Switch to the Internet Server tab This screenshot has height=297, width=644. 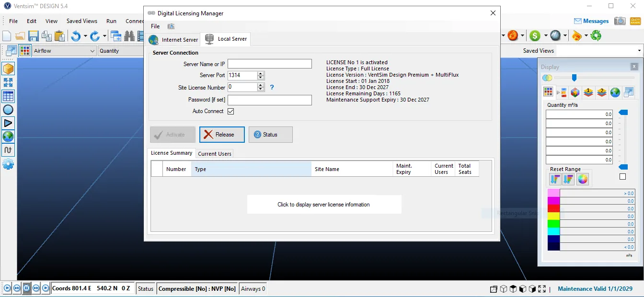(173, 40)
